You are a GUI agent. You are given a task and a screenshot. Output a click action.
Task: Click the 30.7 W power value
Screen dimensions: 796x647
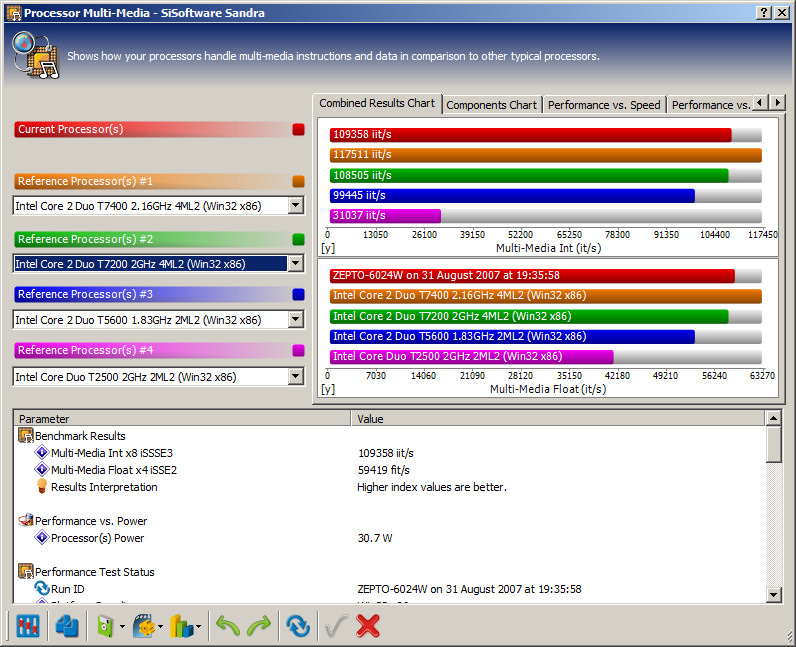[375, 538]
